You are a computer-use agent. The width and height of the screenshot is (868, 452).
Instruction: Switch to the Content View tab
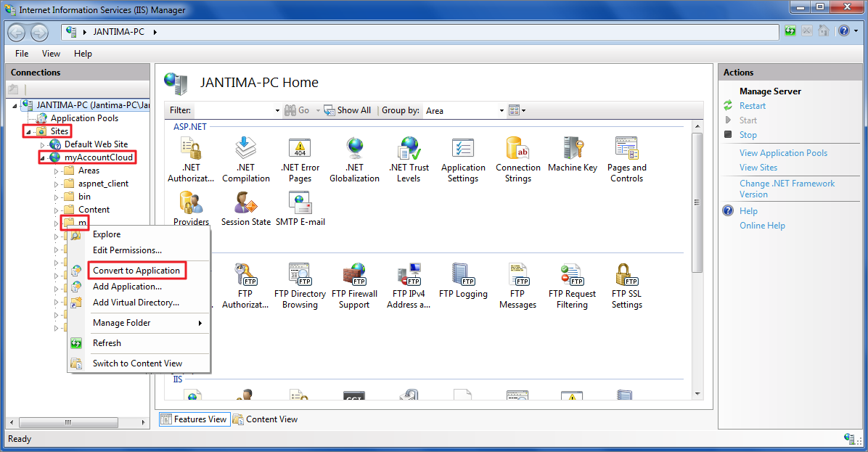(266, 419)
